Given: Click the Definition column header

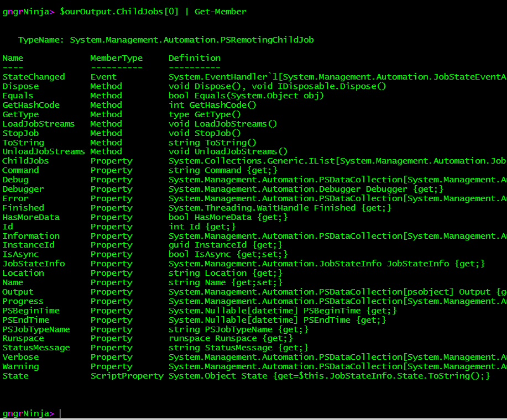Looking at the screenshot, I should tap(194, 58).
